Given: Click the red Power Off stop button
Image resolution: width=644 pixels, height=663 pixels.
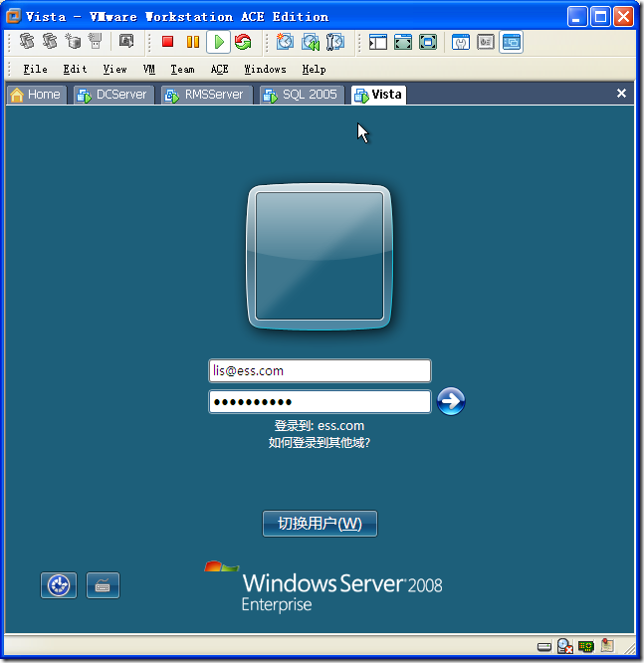Looking at the screenshot, I should pyautogui.click(x=168, y=42).
